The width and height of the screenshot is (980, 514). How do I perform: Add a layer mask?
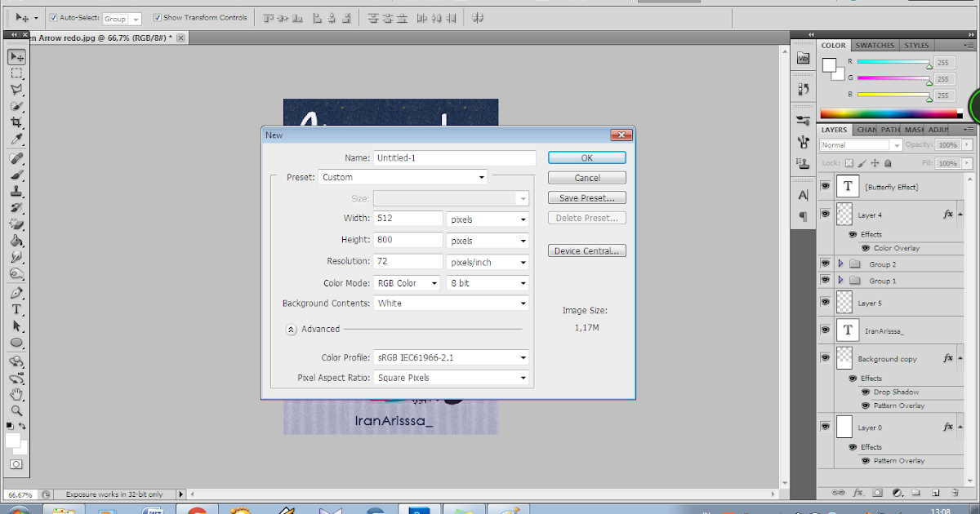pyautogui.click(x=878, y=493)
